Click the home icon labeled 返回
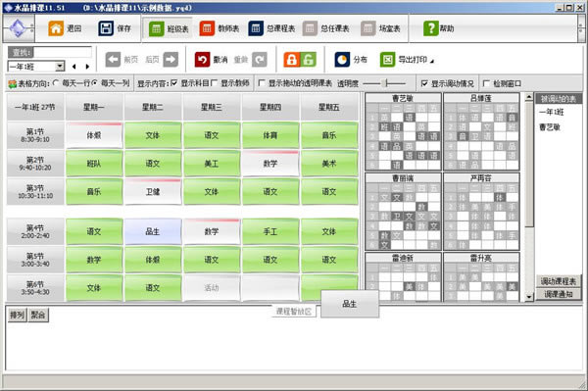 [x=56, y=28]
